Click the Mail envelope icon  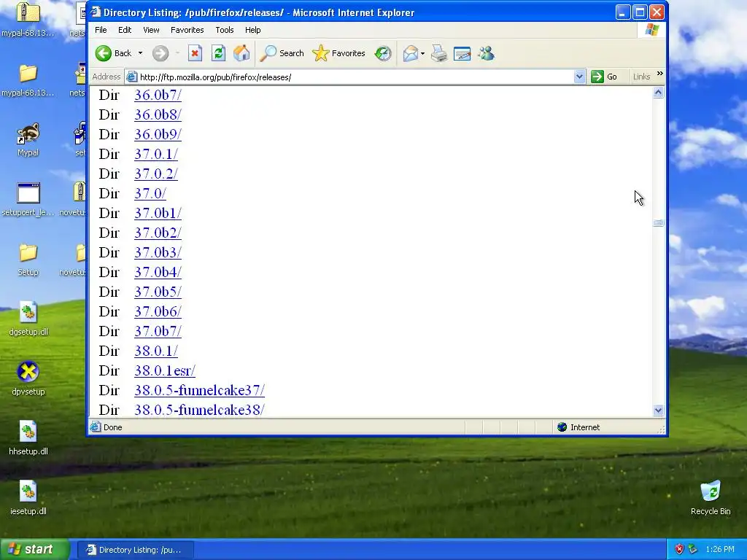click(410, 53)
